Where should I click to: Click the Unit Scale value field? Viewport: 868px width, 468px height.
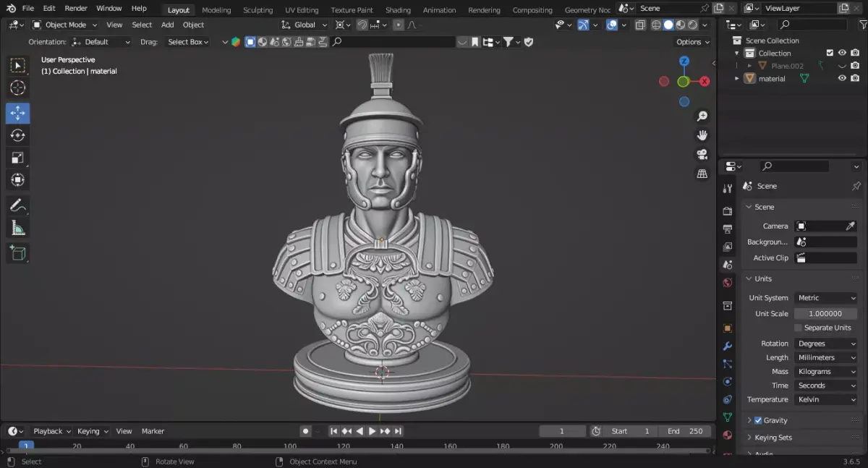[826, 314]
